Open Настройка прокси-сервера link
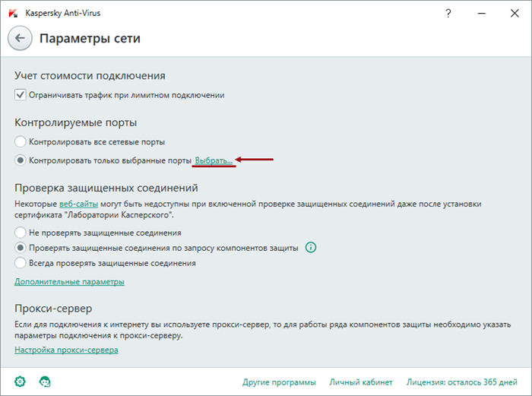Image resolution: width=532 pixels, height=396 pixels. pyautogui.click(x=66, y=350)
